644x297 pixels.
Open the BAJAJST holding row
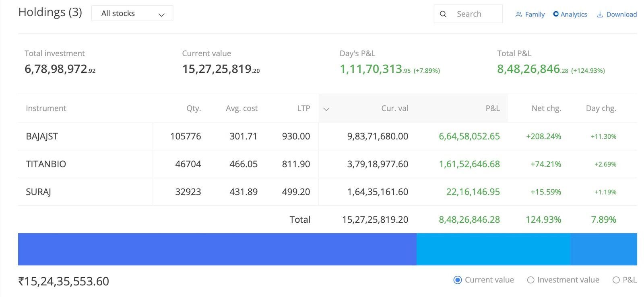(327, 136)
